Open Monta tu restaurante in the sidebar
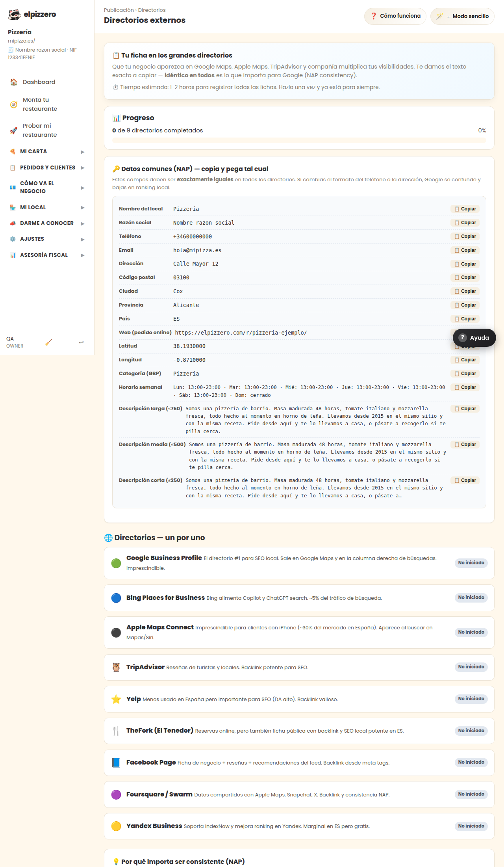Viewport: 504px width, 867px height. 47,104
